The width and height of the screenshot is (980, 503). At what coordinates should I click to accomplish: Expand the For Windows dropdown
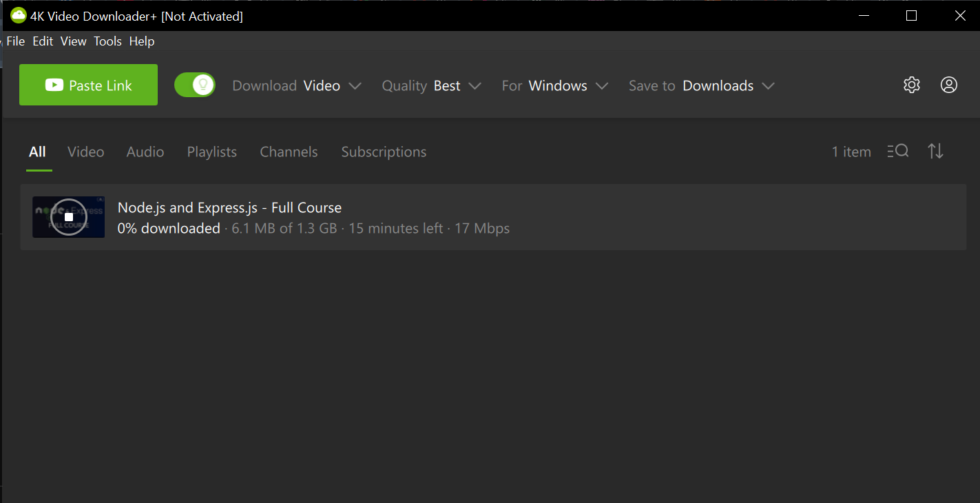coord(554,85)
